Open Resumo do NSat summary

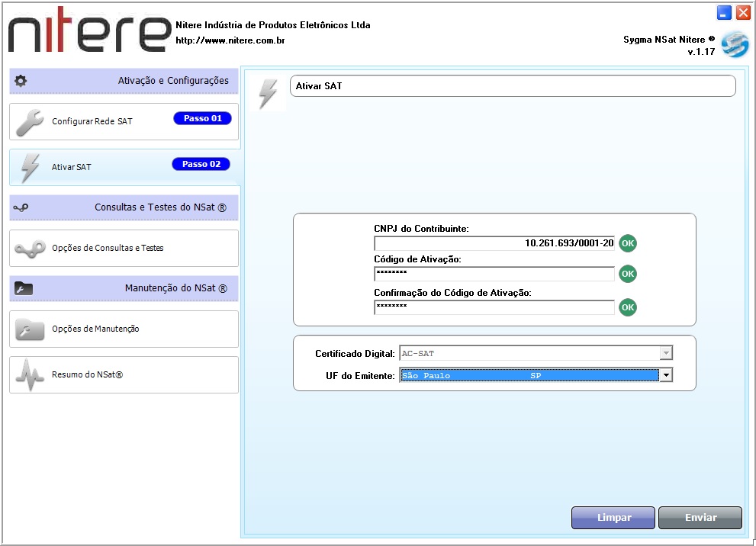tap(124, 375)
